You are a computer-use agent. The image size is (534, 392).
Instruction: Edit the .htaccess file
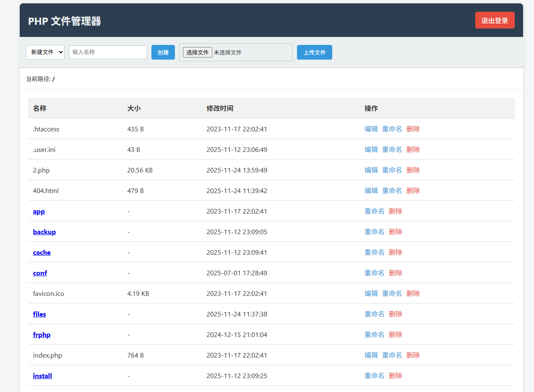(x=371, y=129)
